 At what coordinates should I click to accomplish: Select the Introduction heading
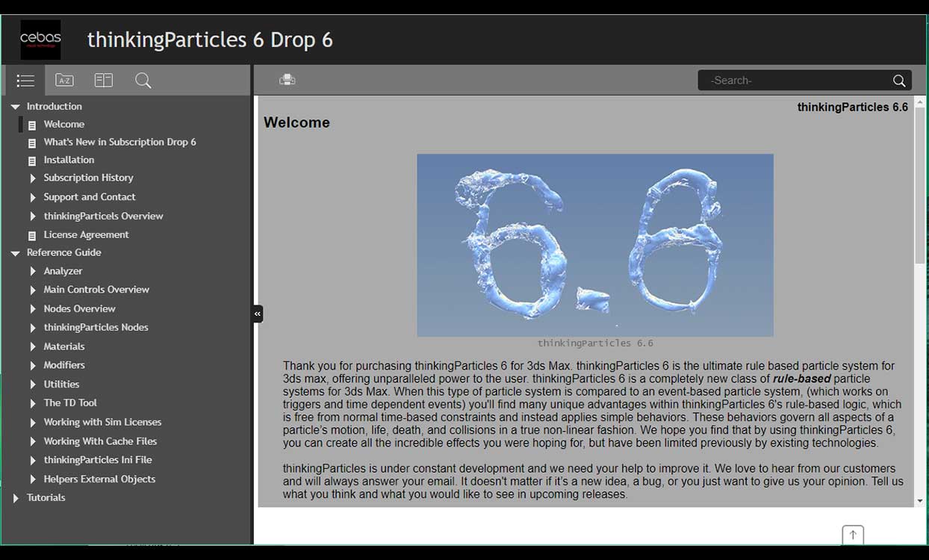coord(55,106)
